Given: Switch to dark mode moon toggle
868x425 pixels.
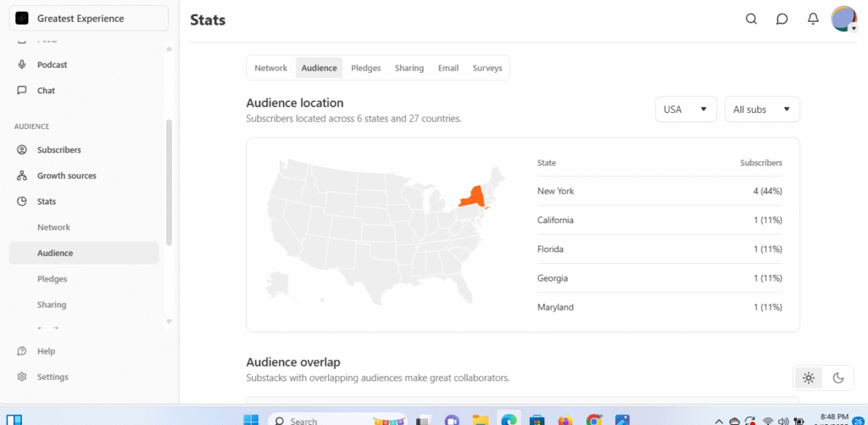Looking at the screenshot, I should (x=838, y=378).
